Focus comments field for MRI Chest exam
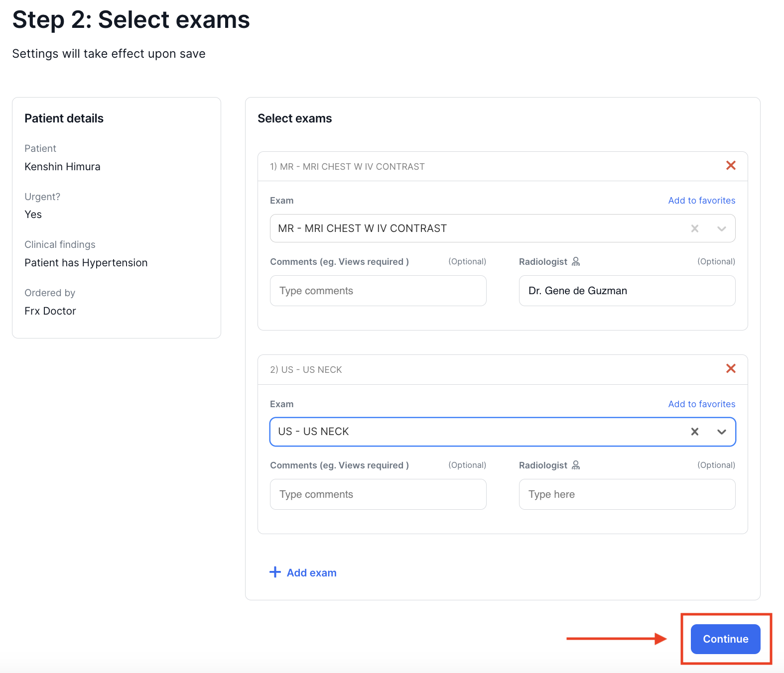The width and height of the screenshot is (784, 673). click(378, 291)
